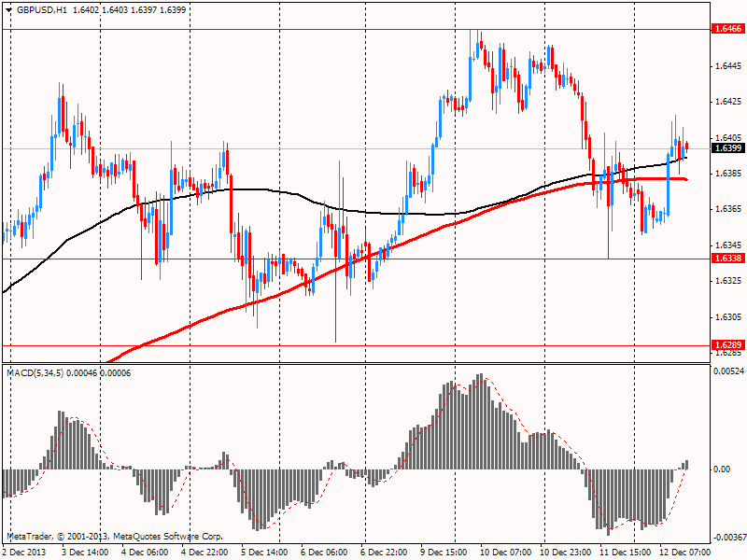The image size is (747, 560).
Task: Click the -0.00367 MACD scale value
Action: coord(728,538)
